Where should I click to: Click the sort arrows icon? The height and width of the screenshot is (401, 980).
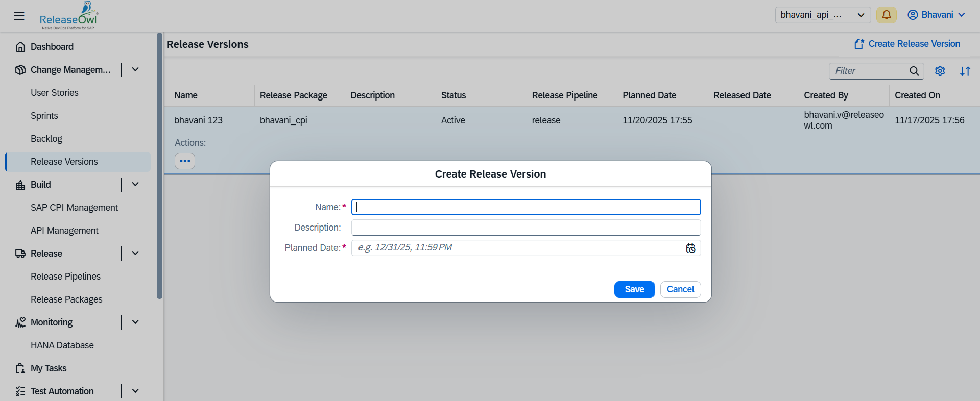pos(965,71)
